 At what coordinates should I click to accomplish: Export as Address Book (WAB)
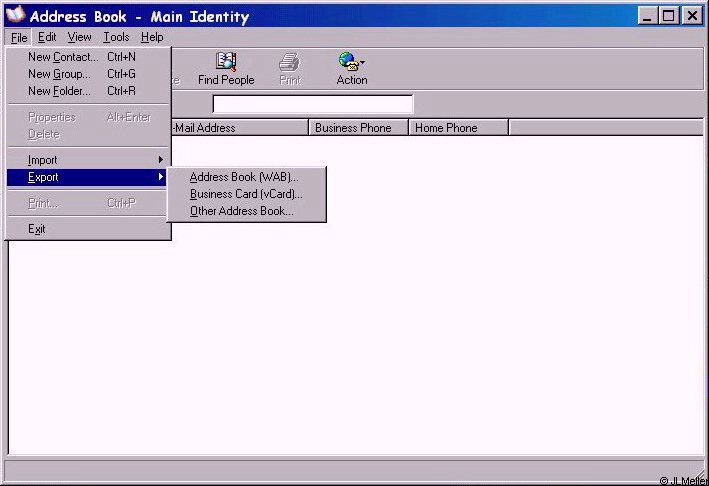point(243,177)
